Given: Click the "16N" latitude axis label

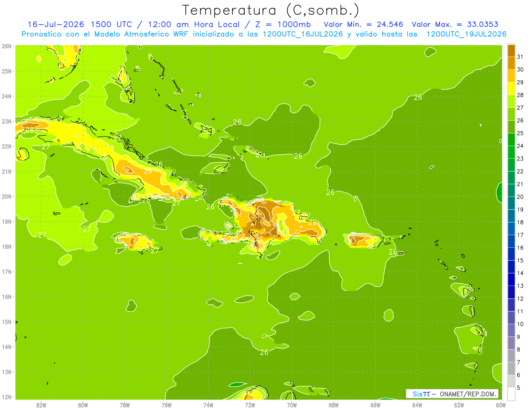Looking at the screenshot, I should click(6, 297).
